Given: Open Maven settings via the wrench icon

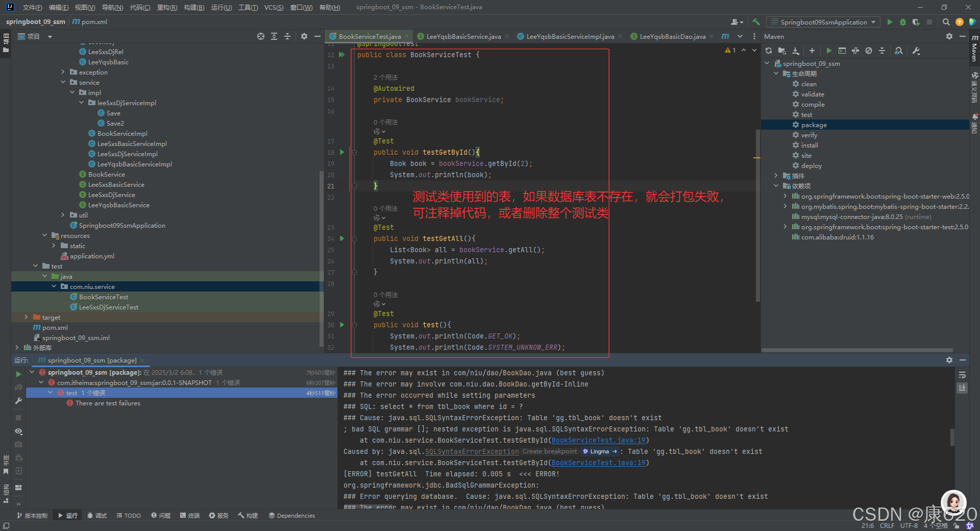Looking at the screenshot, I should click(917, 51).
